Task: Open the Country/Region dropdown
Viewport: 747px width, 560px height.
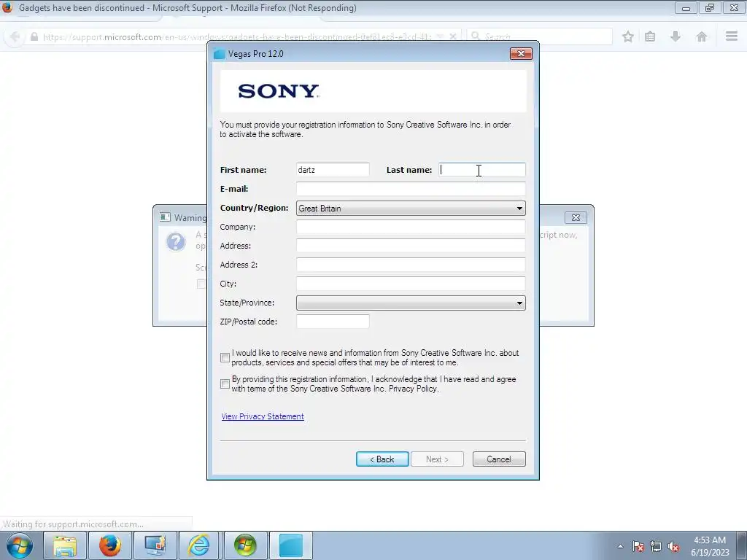Action: [411, 208]
